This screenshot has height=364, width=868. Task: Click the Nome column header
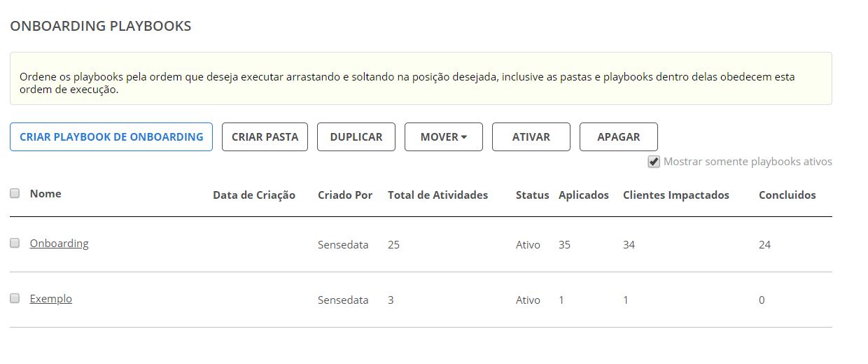coord(45,194)
